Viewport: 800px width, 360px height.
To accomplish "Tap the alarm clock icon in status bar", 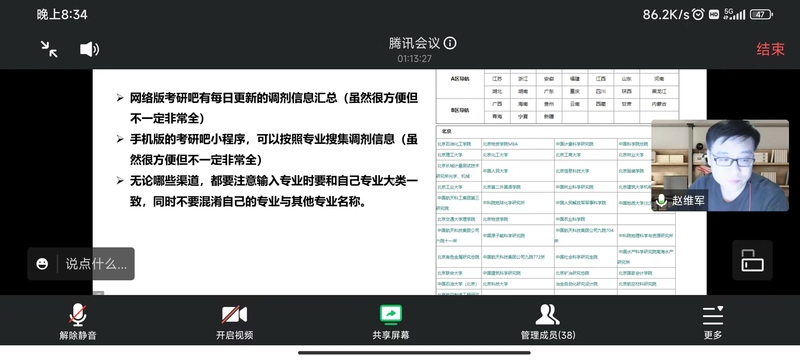I will click(698, 14).
